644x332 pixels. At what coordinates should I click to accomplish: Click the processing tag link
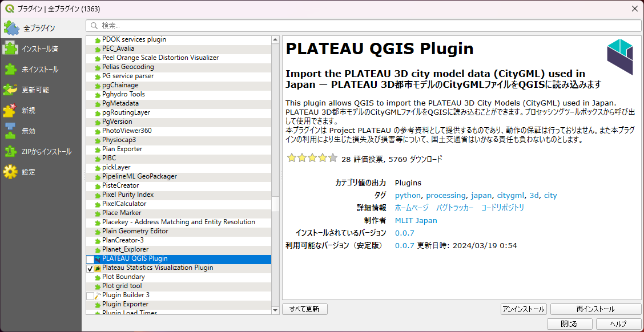[x=446, y=195]
